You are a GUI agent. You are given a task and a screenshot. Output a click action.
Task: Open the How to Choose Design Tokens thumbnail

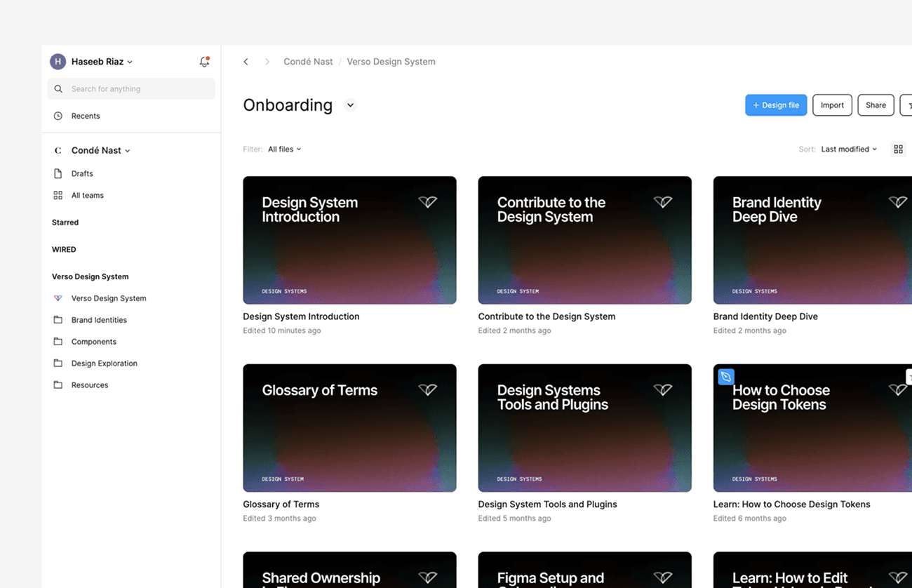812,428
